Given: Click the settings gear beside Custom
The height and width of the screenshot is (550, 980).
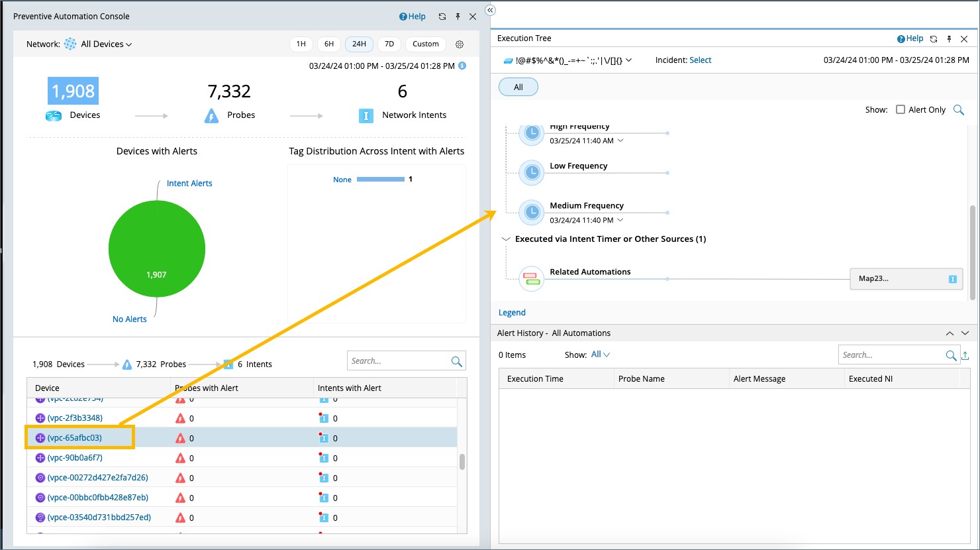Looking at the screenshot, I should 460,44.
